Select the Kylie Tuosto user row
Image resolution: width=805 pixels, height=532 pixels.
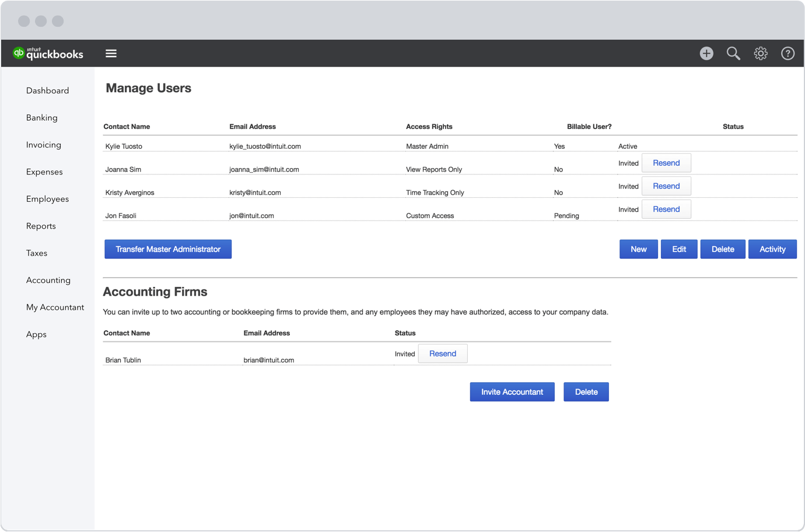pyautogui.click(x=124, y=146)
